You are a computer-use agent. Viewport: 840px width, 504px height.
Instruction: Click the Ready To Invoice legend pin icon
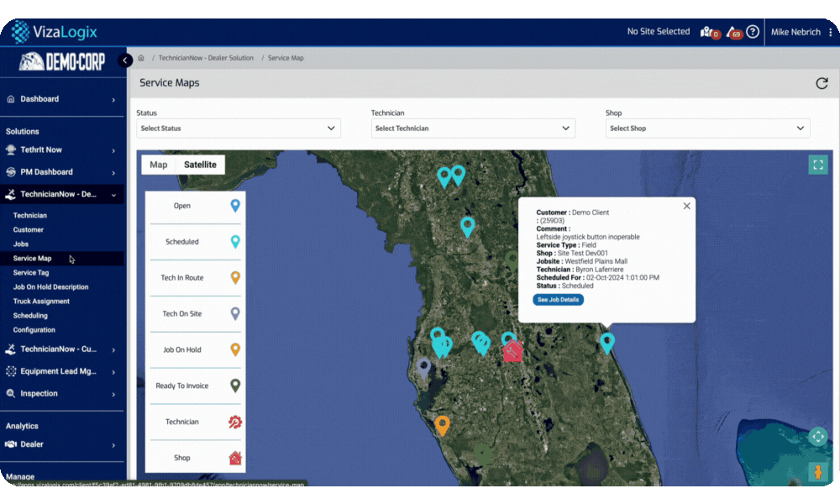pyautogui.click(x=235, y=386)
